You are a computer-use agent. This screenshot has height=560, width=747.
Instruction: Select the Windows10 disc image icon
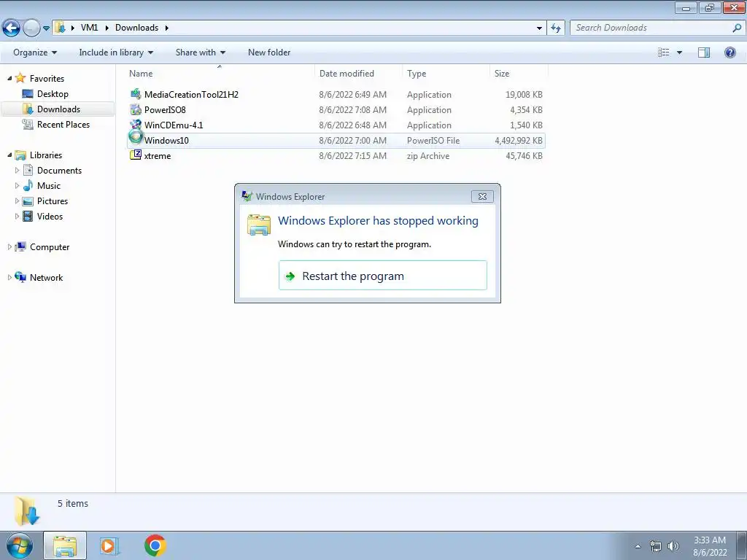coord(136,138)
